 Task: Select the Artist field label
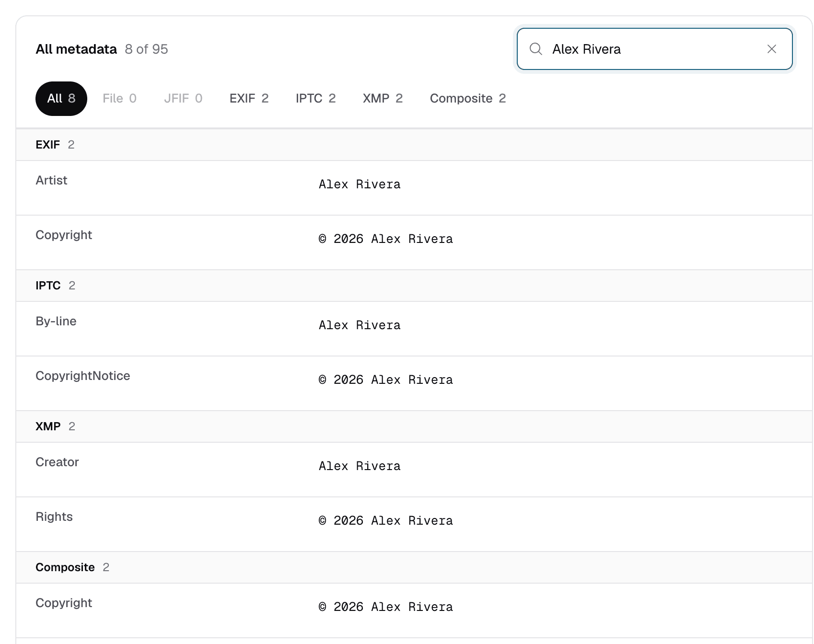click(51, 180)
